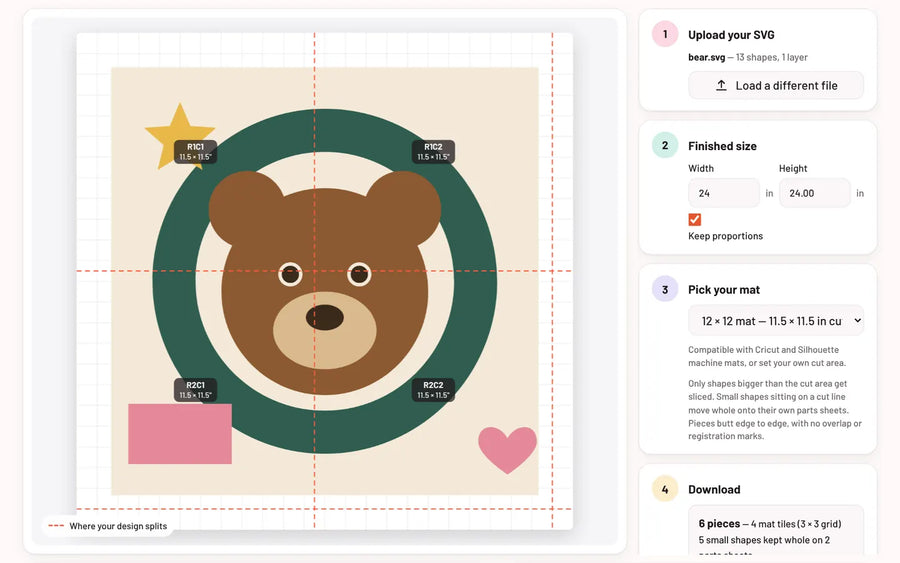This screenshot has height=563, width=900.
Task: Click the 'Keep proportions' label text
Action: [726, 236]
